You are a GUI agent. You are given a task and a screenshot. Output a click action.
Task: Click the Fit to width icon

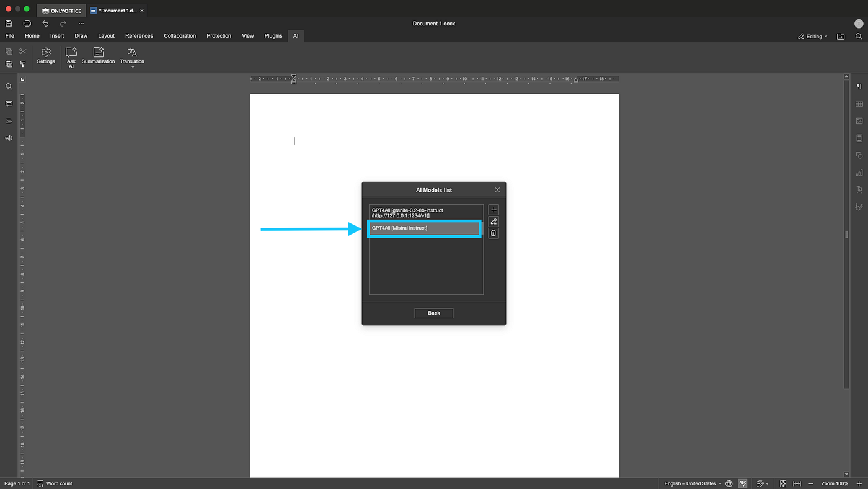797,483
